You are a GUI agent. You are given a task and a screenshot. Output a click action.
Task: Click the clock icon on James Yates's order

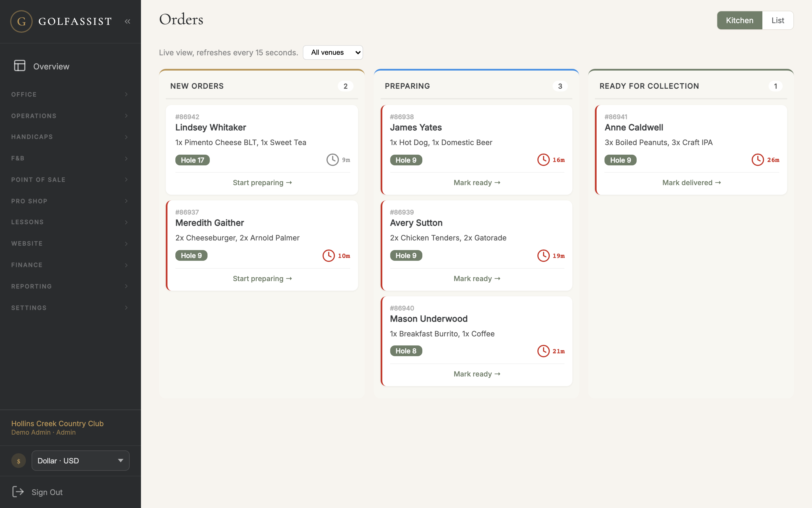click(x=543, y=160)
